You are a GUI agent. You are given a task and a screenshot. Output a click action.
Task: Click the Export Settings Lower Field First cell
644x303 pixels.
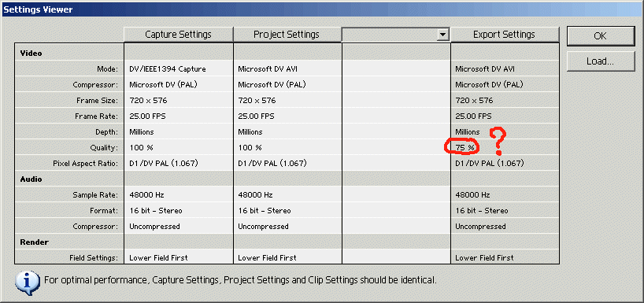(484, 258)
